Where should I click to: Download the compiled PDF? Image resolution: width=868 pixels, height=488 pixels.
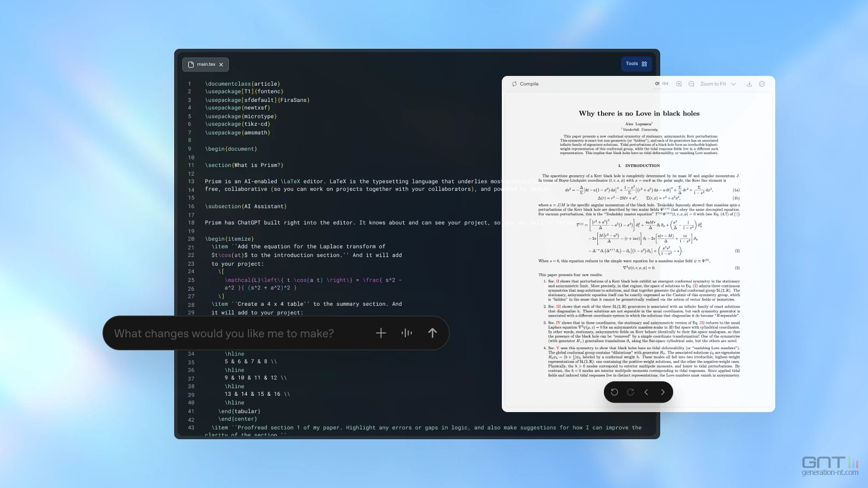pyautogui.click(x=749, y=84)
